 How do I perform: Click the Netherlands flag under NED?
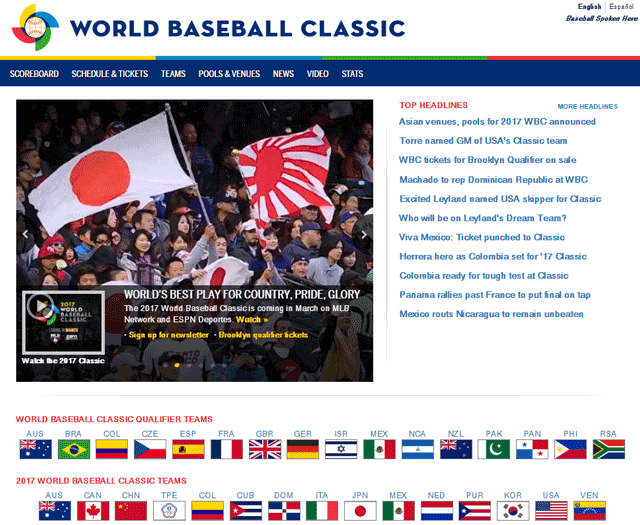tap(437, 511)
